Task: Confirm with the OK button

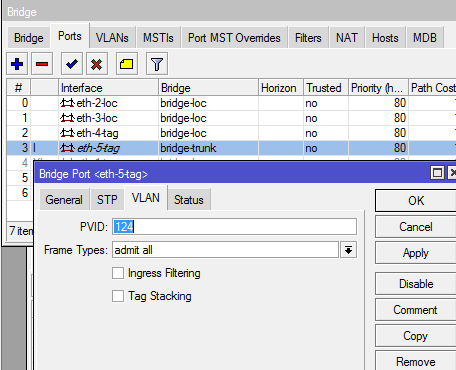Action: 416,201
